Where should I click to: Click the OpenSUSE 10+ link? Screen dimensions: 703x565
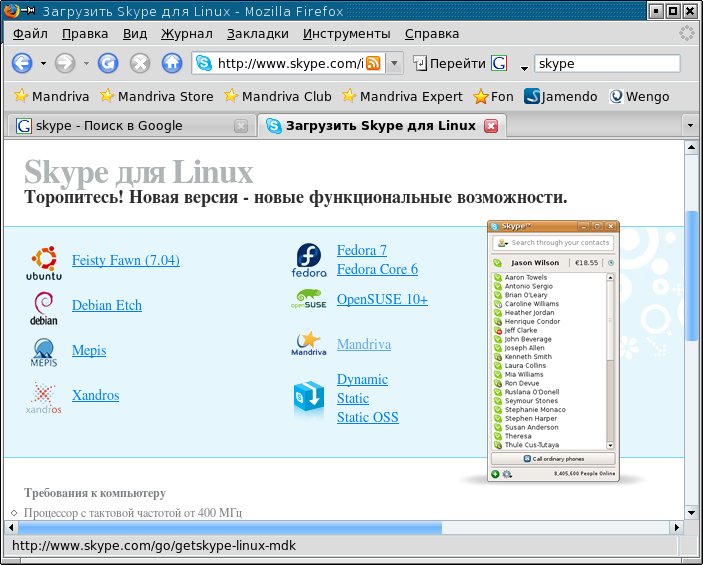382,299
